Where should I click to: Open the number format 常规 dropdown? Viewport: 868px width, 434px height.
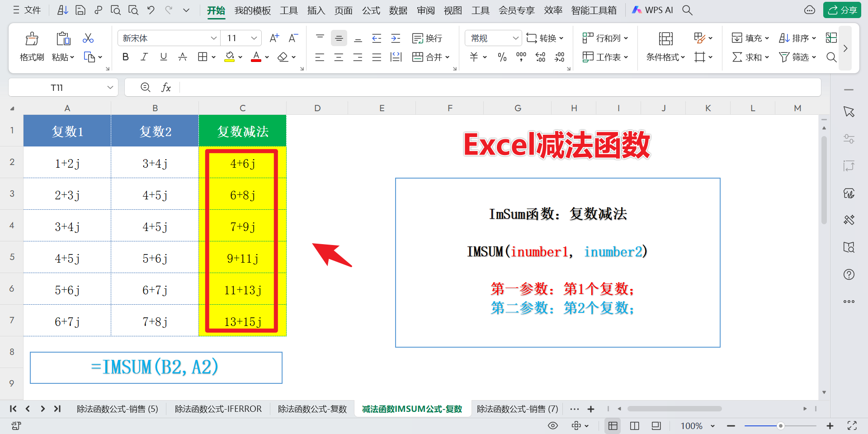click(x=515, y=38)
